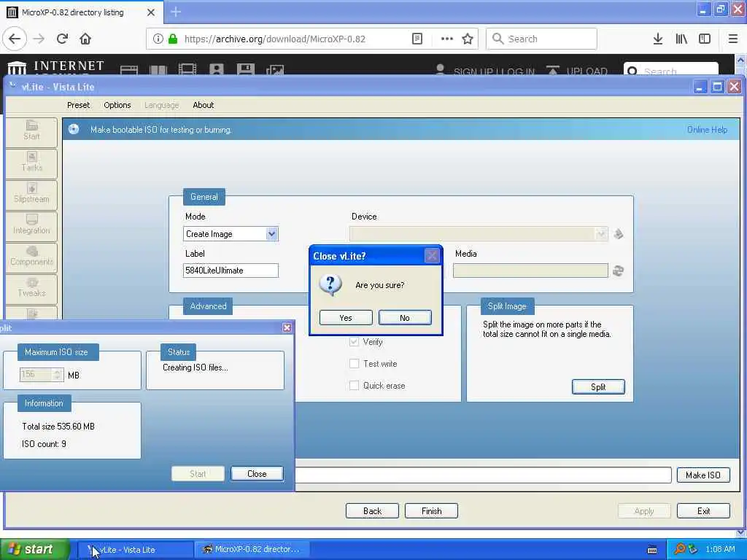747x560 pixels.
Task: Switch to vLite - Vista Lite taskbar button
Action: [135, 550]
